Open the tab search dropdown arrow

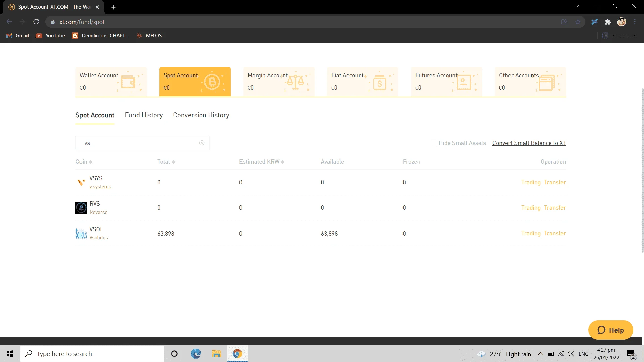(577, 6)
